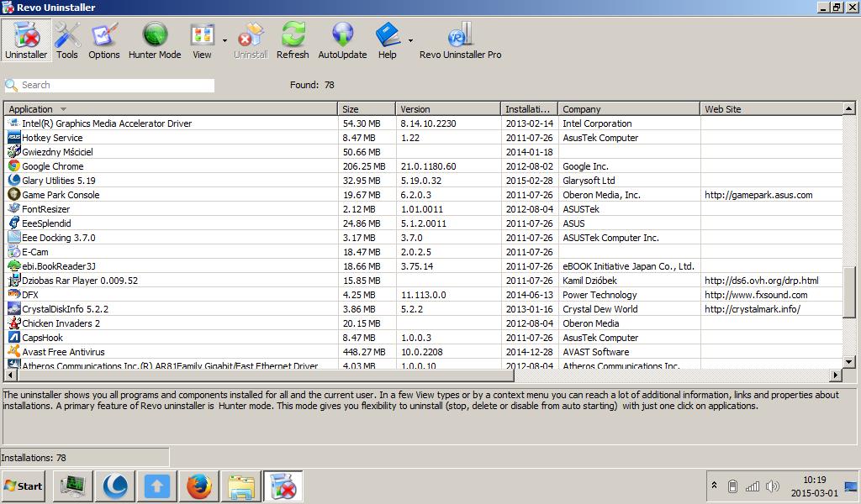Refresh the installed programs list
The height and width of the screenshot is (504, 861).
pyautogui.click(x=293, y=40)
